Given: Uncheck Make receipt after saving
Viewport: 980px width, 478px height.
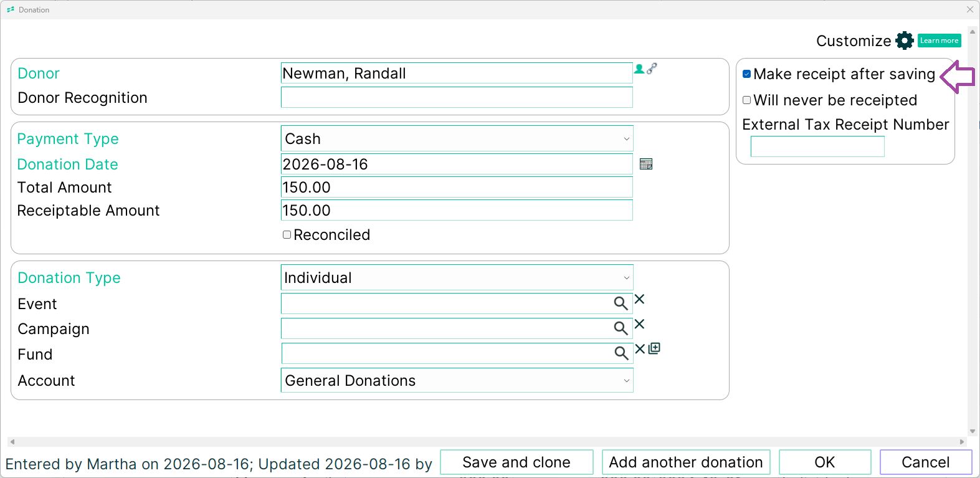Looking at the screenshot, I should tap(746, 74).
